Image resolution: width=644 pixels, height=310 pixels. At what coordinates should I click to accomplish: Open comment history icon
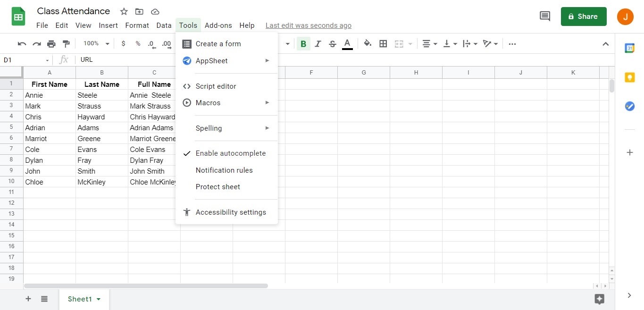click(544, 17)
